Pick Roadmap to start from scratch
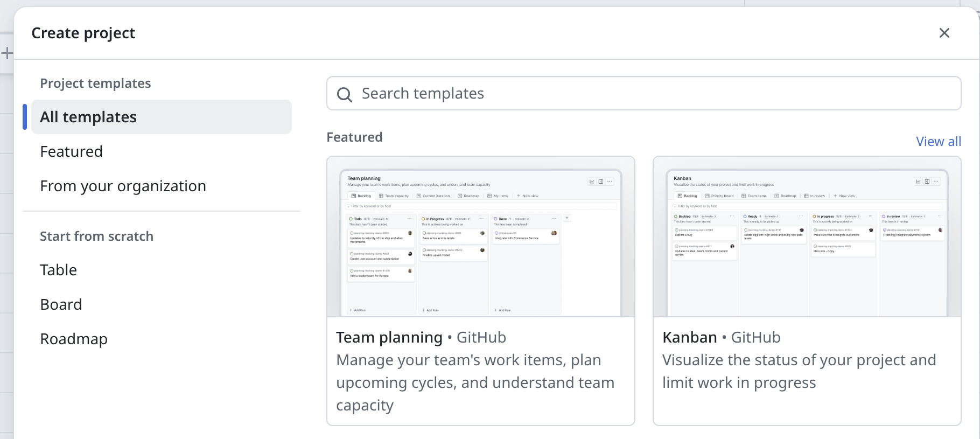The image size is (980, 439). (x=74, y=339)
